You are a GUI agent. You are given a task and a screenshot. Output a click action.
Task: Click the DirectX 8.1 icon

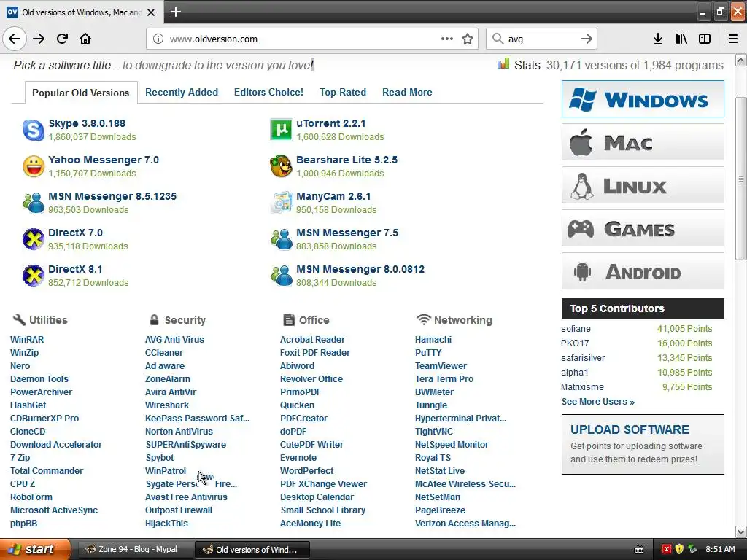34,276
